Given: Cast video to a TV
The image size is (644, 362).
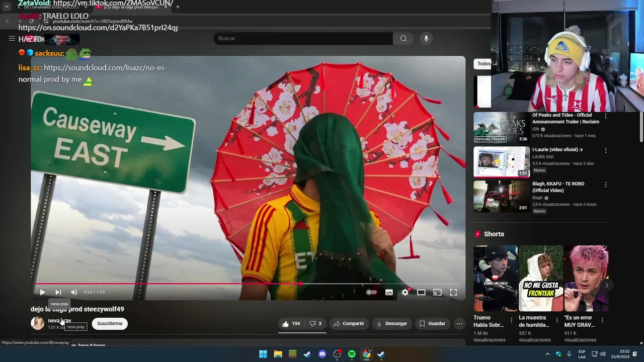Looking at the screenshot, I should (x=437, y=292).
